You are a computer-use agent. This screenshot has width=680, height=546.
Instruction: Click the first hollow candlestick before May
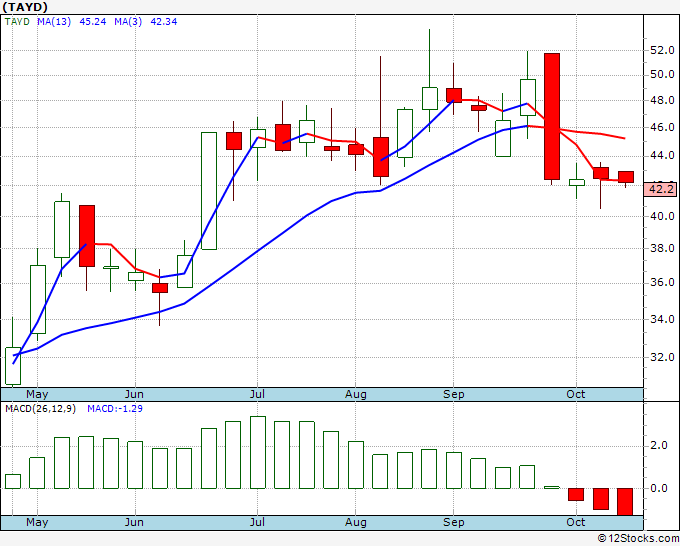coord(13,366)
